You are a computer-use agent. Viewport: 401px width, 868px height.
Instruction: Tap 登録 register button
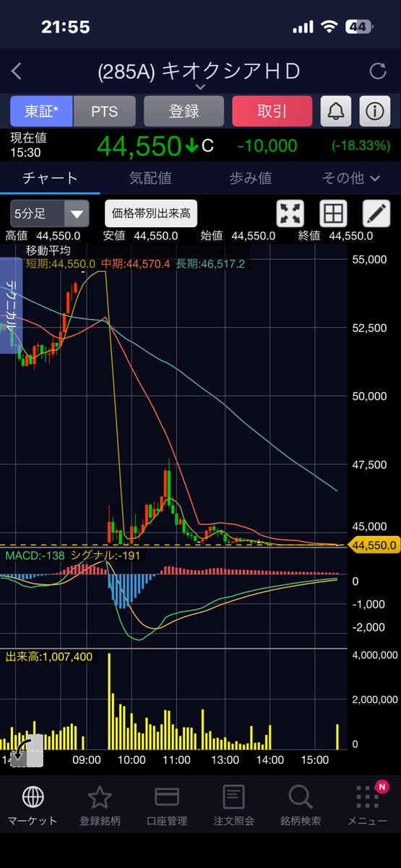[184, 111]
